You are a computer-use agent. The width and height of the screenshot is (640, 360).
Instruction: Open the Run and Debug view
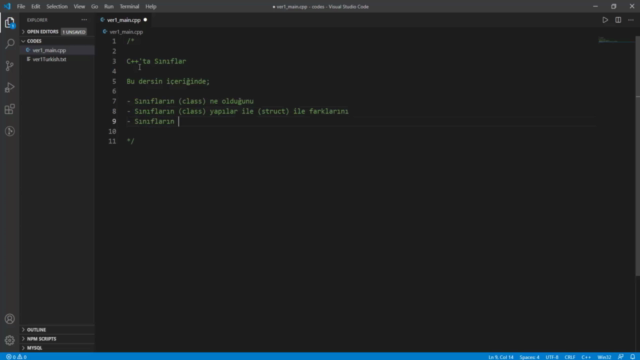tap(9, 87)
